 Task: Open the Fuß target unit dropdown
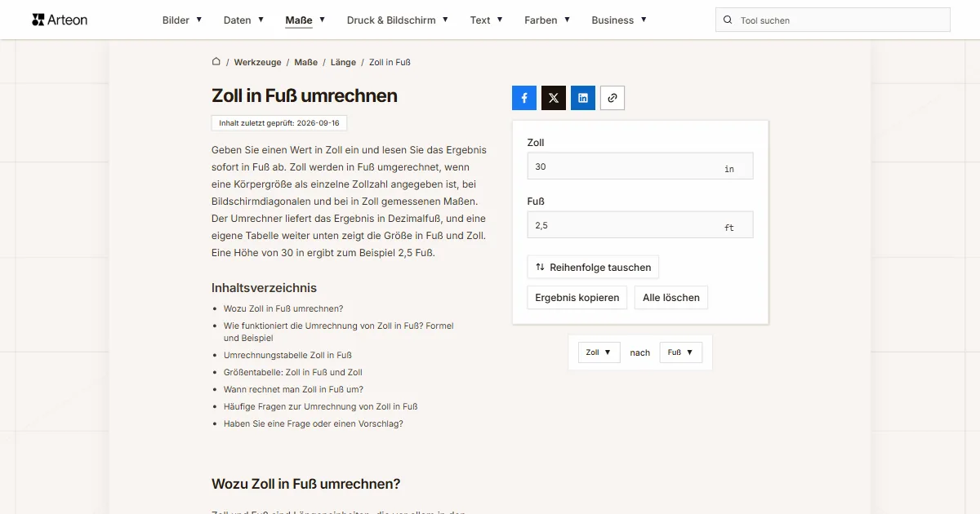[681, 352]
